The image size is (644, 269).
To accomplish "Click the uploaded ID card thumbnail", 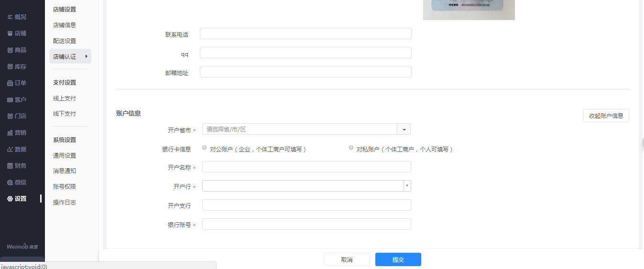I will pyautogui.click(x=469, y=10).
